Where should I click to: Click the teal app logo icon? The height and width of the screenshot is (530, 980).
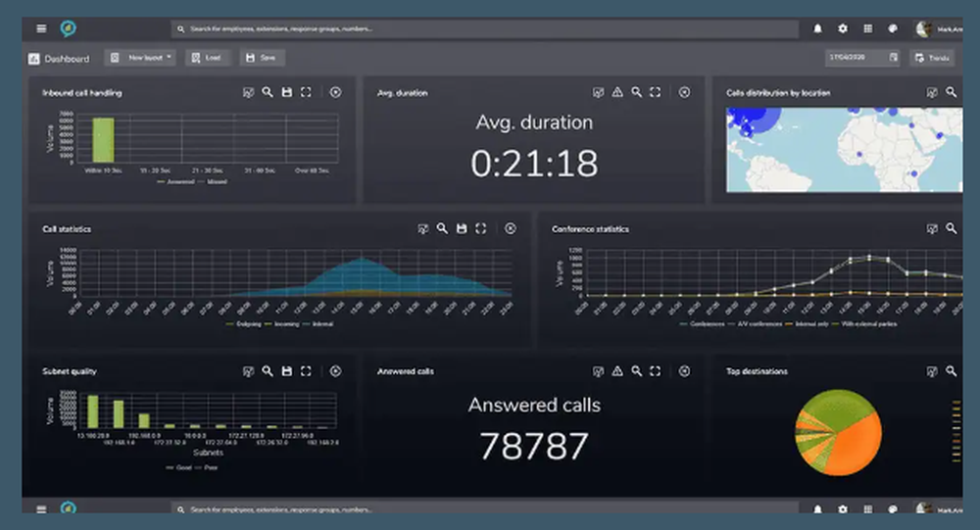point(69,28)
